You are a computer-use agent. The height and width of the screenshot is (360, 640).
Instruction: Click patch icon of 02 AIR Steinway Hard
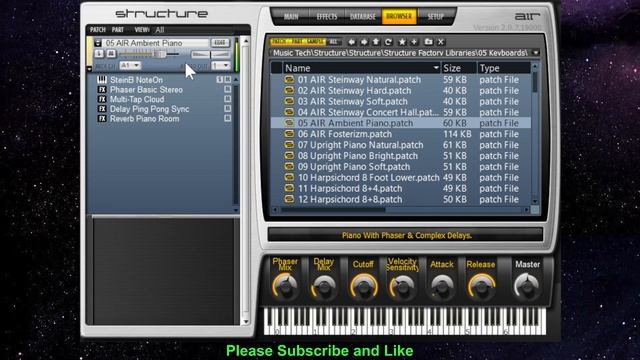pos(289,90)
